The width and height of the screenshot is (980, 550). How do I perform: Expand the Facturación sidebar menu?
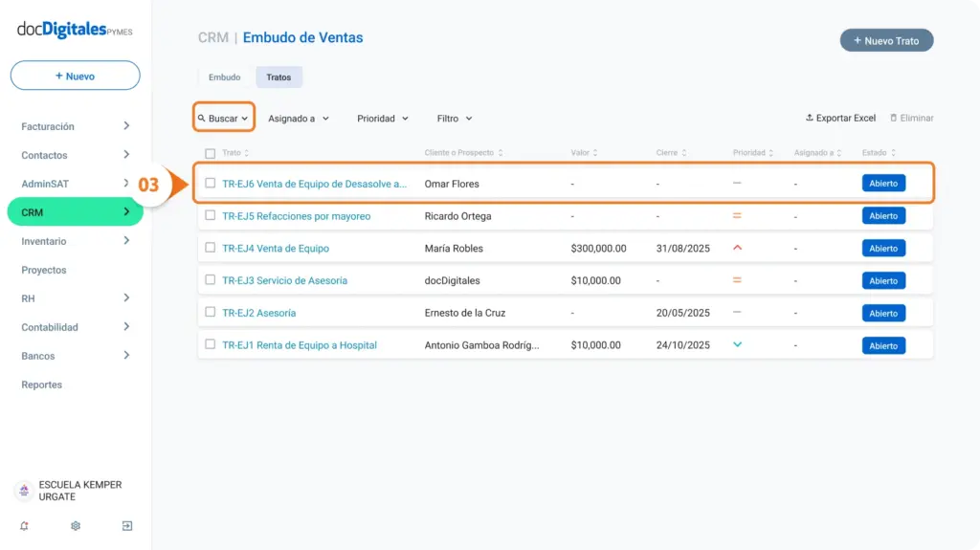[x=75, y=126]
